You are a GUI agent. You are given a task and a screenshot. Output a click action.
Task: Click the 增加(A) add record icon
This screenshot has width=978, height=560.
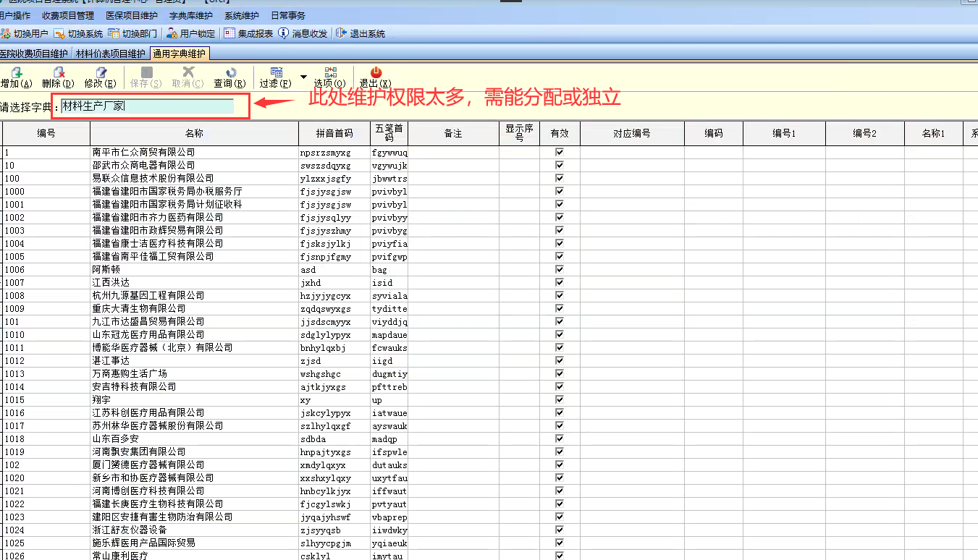click(16, 72)
